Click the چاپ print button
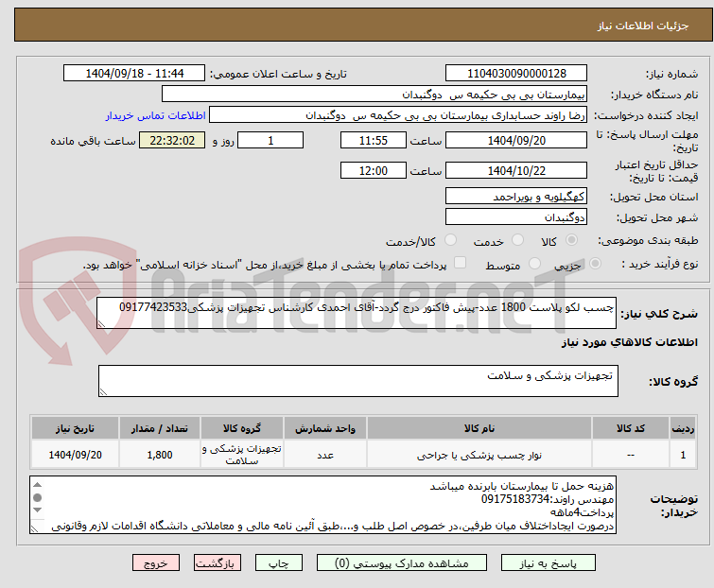 tap(279, 563)
